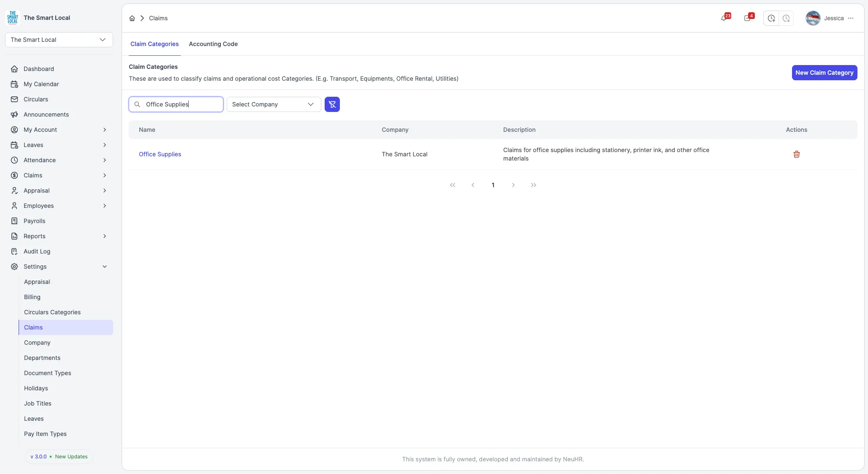The height and width of the screenshot is (474, 868).
Task: Go to the first page of results
Action: click(x=453, y=185)
